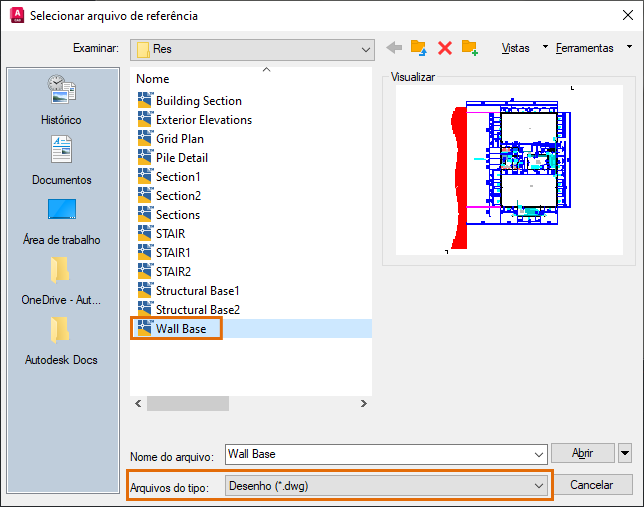Select the STAIR1 file icon

point(145,252)
